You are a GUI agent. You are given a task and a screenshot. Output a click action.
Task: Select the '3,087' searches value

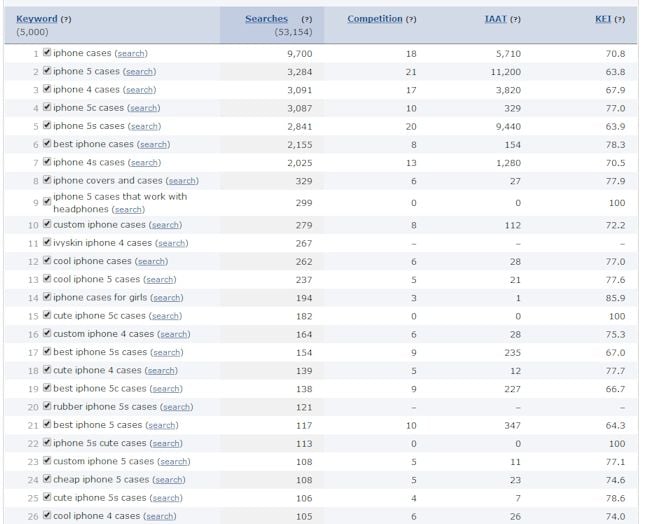pos(300,109)
